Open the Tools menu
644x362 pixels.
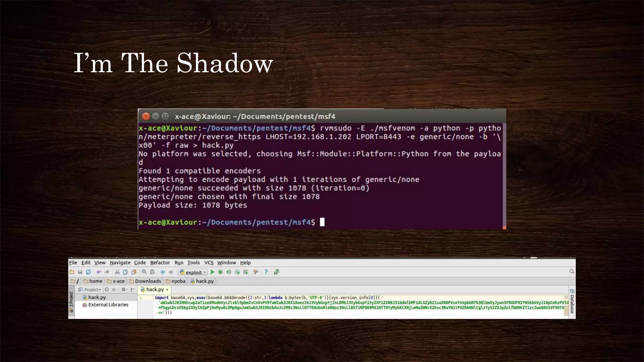(x=193, y=263)
